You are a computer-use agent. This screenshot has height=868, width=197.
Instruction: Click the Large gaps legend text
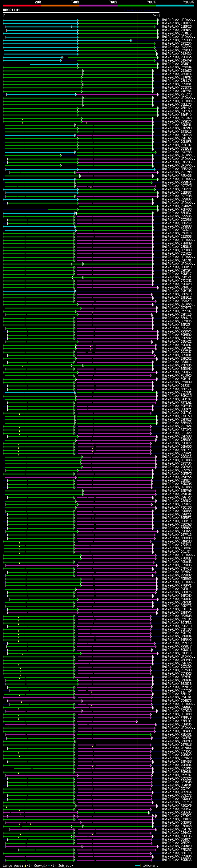coord(38,865)
